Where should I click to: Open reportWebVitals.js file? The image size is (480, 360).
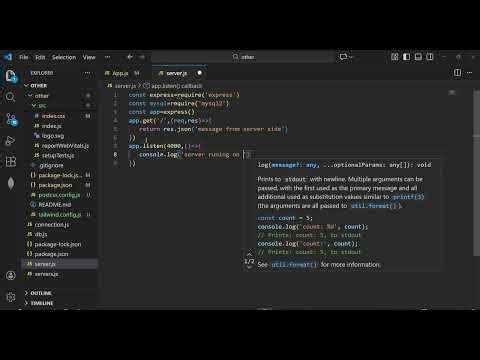(x=65, y=146)
